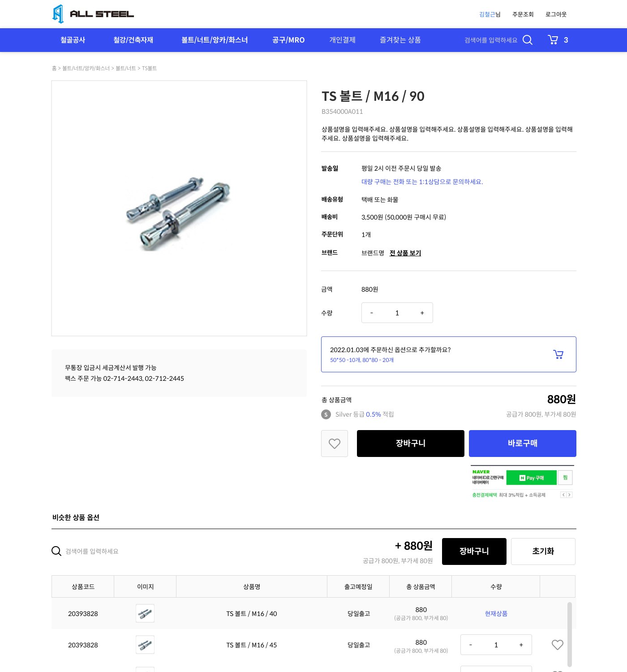
Task: Open the 철골공사 menu
Action: (73, 40)
